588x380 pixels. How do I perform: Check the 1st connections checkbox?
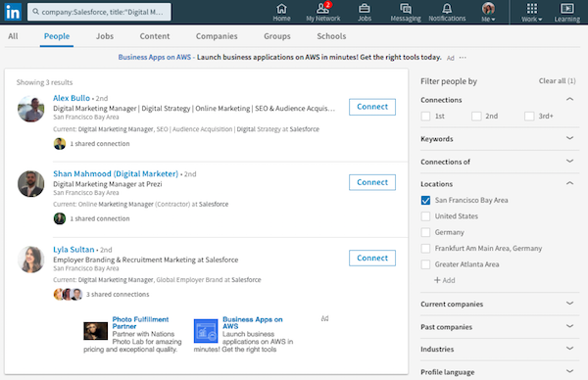425,117
